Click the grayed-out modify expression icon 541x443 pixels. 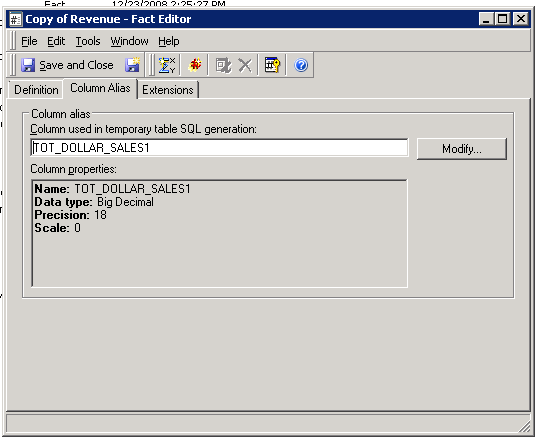(x=223, y=65)
